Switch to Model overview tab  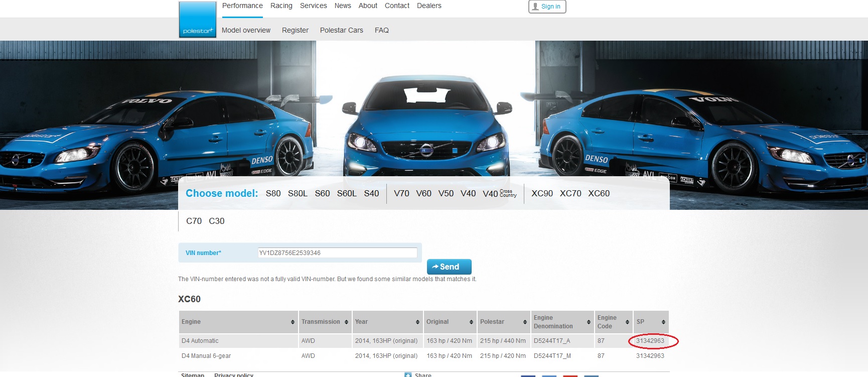246,30
